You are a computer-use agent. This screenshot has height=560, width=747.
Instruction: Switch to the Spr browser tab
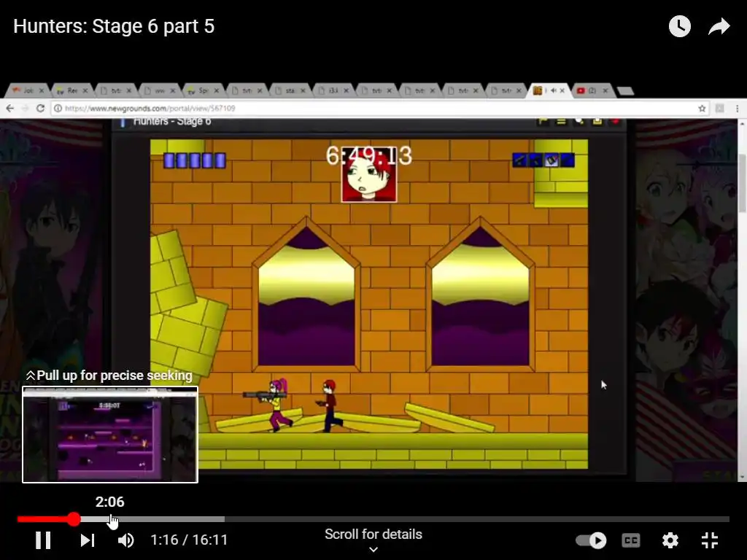click(x=203, y=90)
